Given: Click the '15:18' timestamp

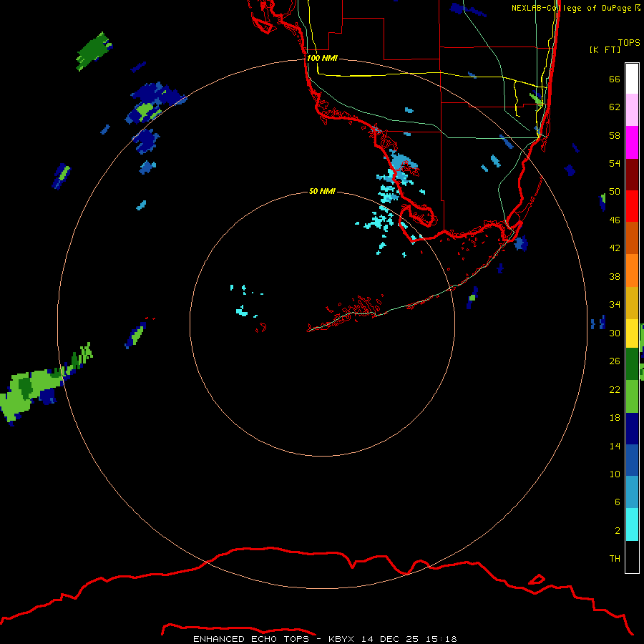Looking at the screenshot, I should pyautogui.click(x=441, y=639).
